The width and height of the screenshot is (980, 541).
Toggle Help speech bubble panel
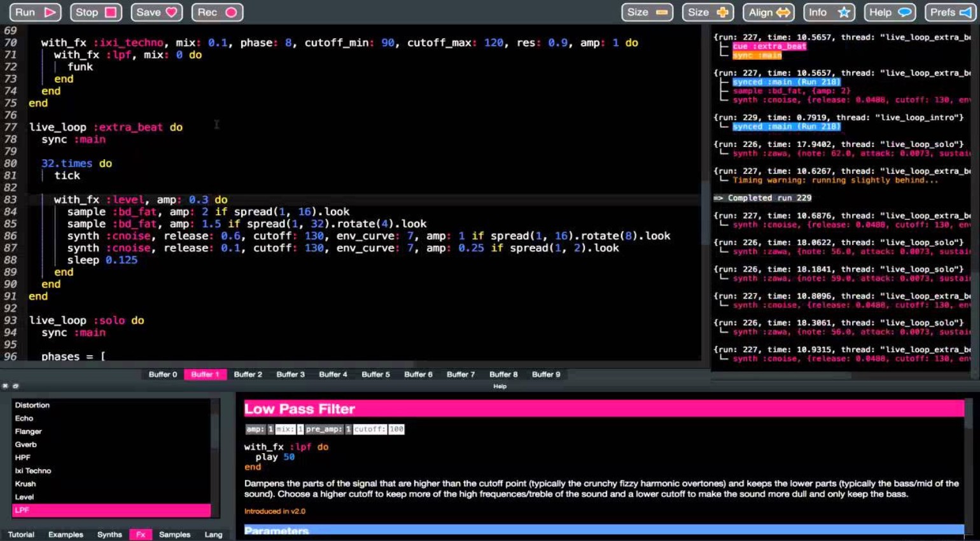[889, 12]
